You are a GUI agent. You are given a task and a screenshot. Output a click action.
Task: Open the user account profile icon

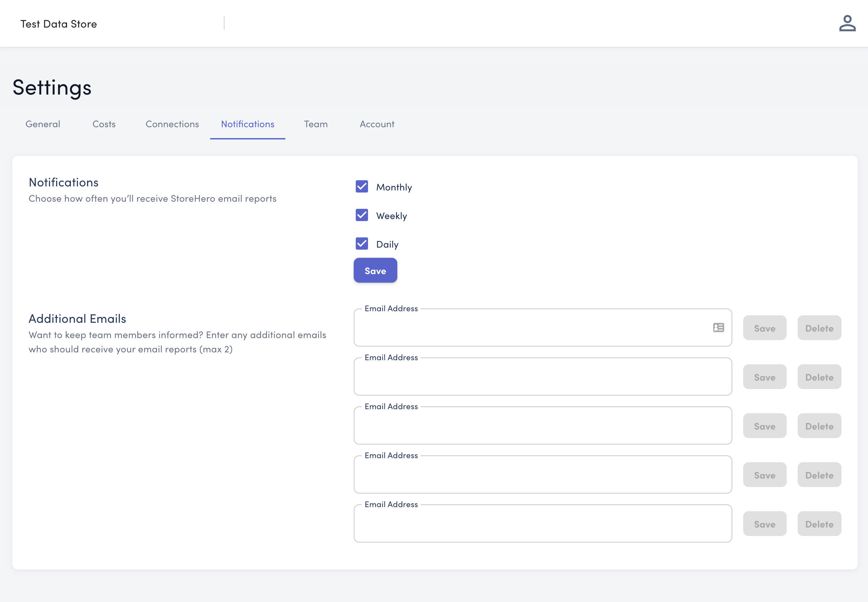click(x=847, y=23)
